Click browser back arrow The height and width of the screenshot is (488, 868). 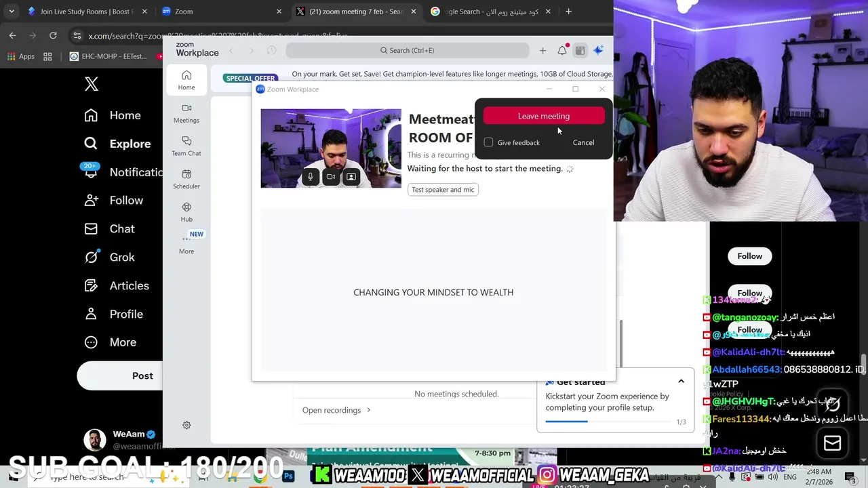point(12,35)
